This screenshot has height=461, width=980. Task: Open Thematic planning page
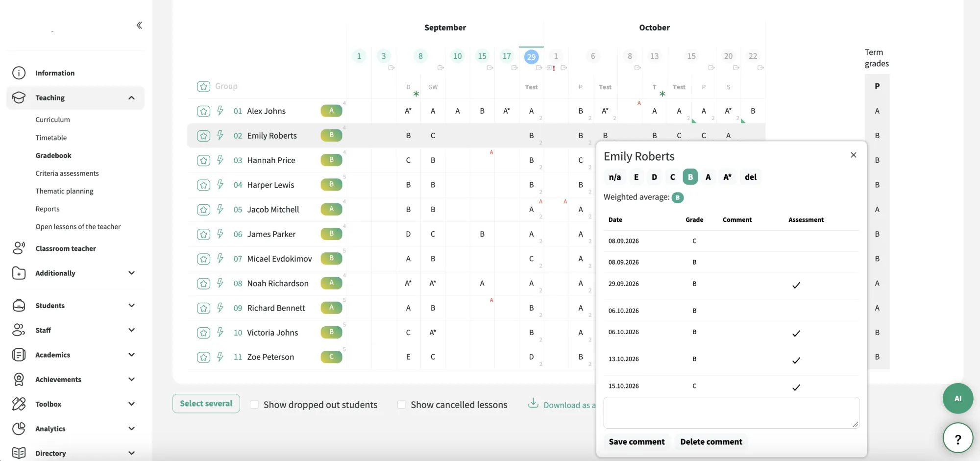[64, 191]
